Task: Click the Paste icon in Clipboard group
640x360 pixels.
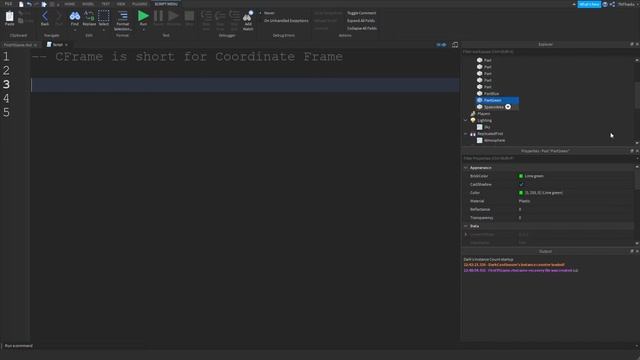Action: pos(9,16)
